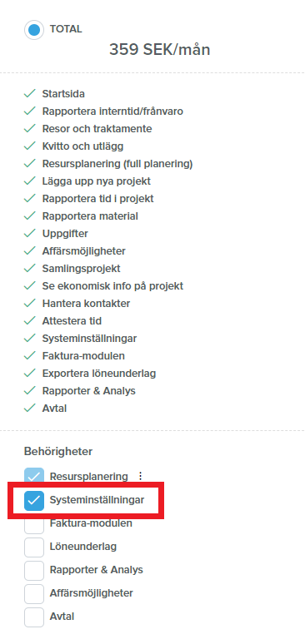305x644 pixels.
Task: Check the Löneunderlag permission box
Action: click(x=34, y=547)
